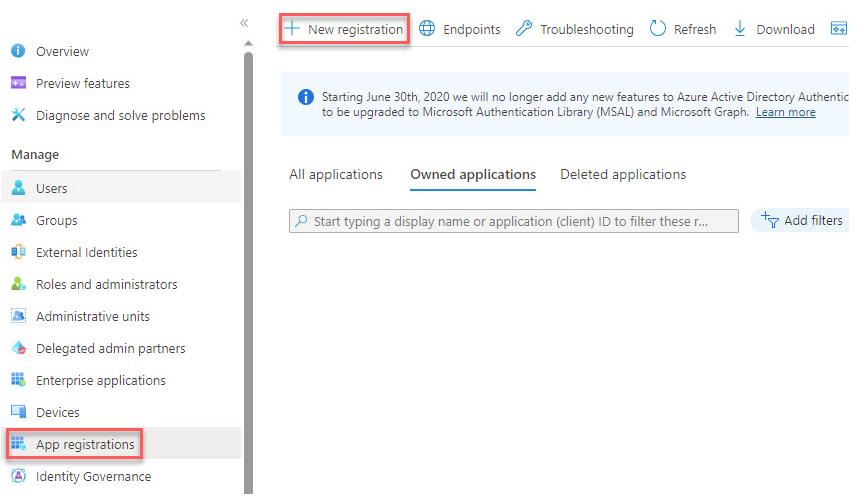Click the Troubleshooting toolbar button
The height and width of the screenshot is (500, 865).
tap(574, 29)
